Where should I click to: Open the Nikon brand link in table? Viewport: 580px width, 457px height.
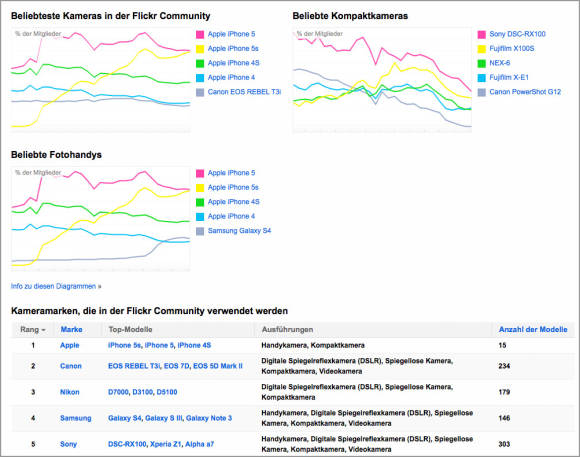click(70, 392)
